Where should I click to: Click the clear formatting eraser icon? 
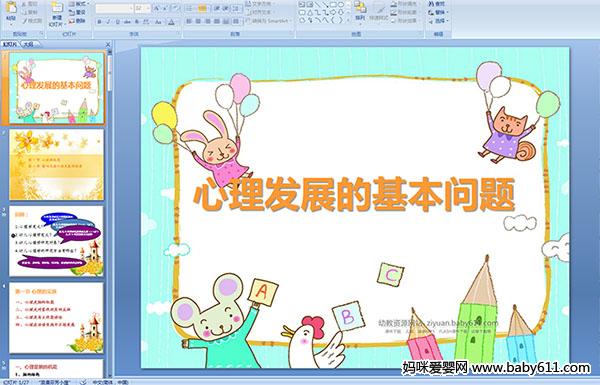pyautogui.click(x=176, y=8)
